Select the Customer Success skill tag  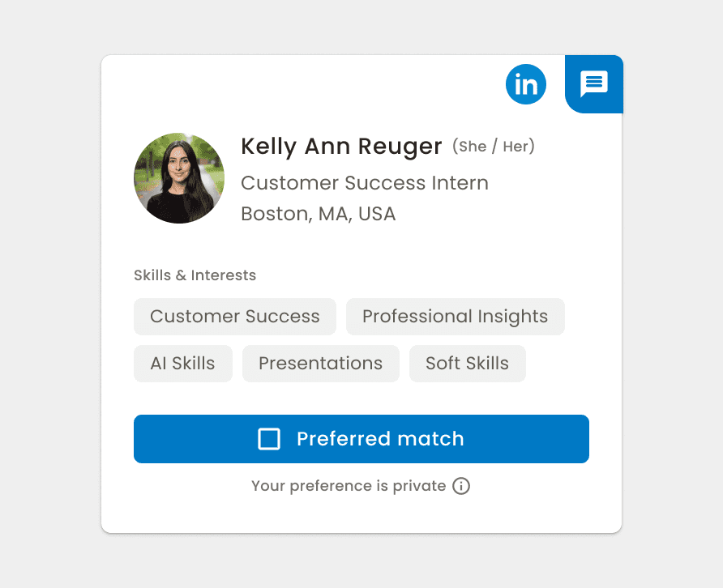click(x=235, y=317)
